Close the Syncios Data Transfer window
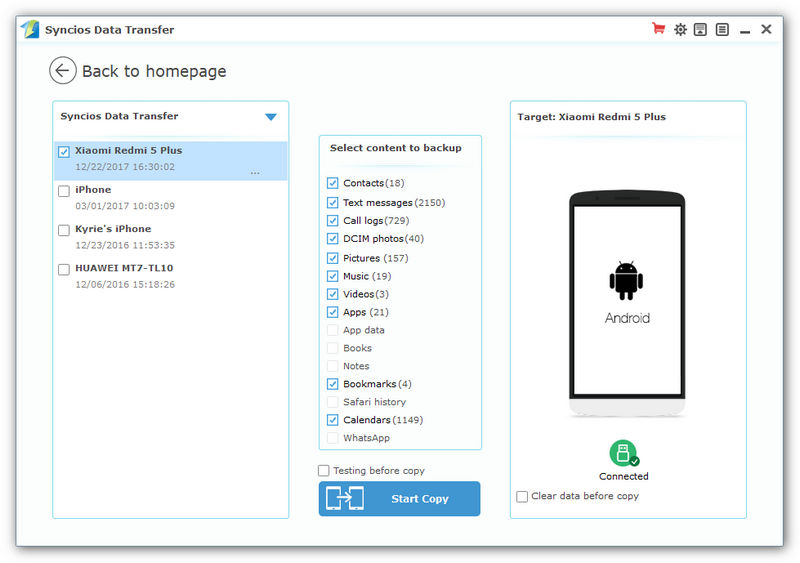Viewport: 800px width, 563px height. point(766,29)
